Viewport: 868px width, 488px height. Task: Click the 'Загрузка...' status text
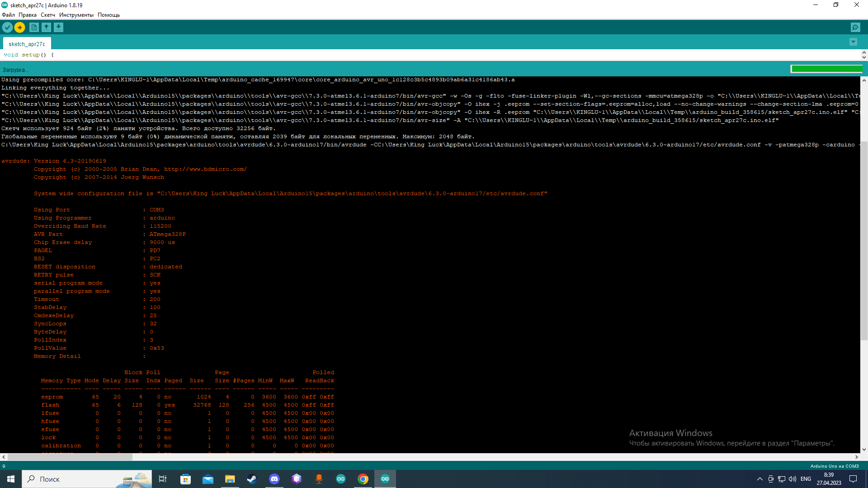[x=15, y=70]
